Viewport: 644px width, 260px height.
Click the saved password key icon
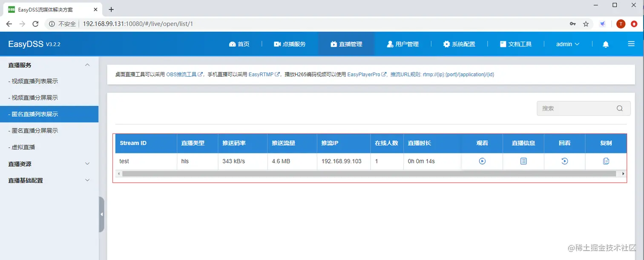[572, 24]
